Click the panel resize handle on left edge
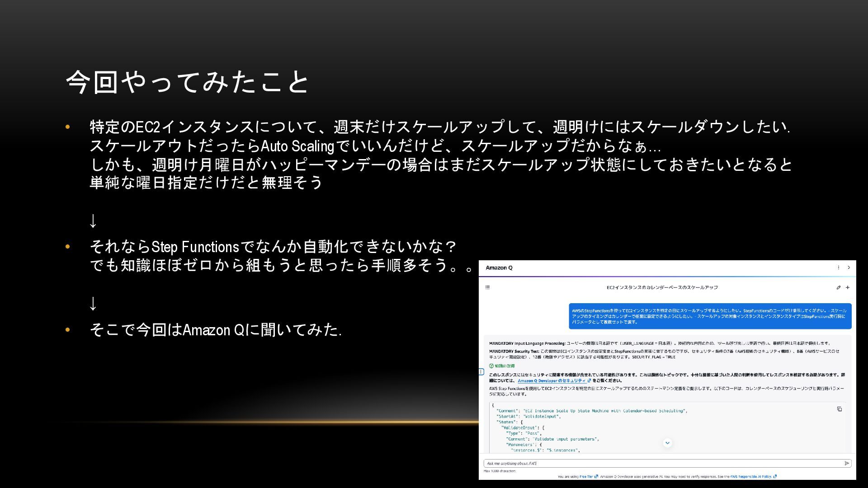Viewport: 868px width, 488px height. (x=481, y=371)
